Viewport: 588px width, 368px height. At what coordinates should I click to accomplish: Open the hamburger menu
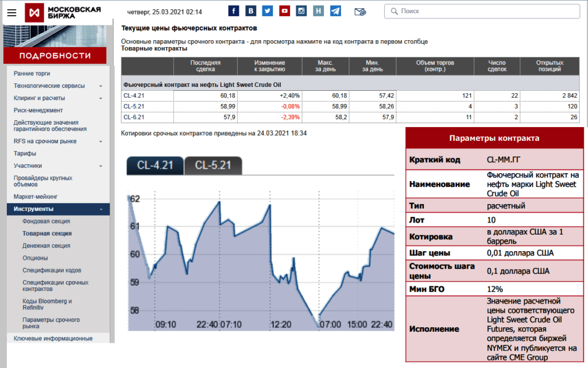coord(11,11)
